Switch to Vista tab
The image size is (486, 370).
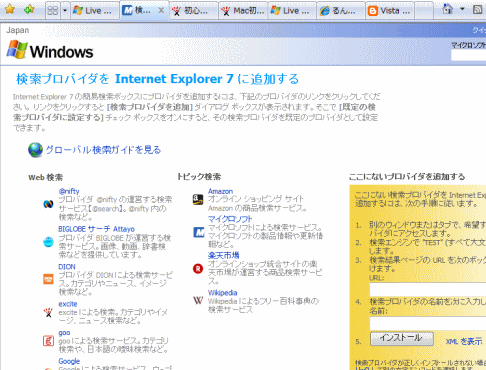click(x=390, y=11)
